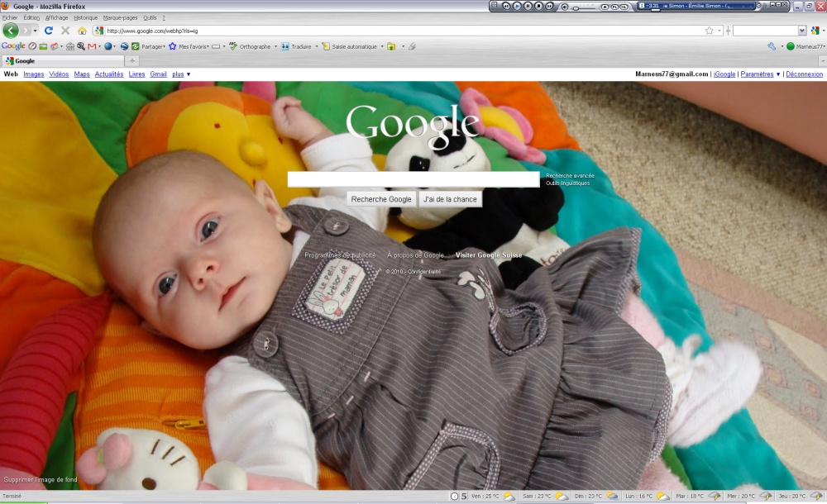Open the Fichier menu
The image size is (827, 504).
10,17
